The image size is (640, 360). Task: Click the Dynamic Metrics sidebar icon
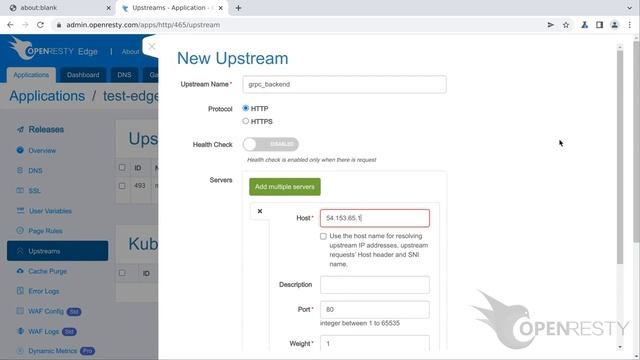coord(20,351)
